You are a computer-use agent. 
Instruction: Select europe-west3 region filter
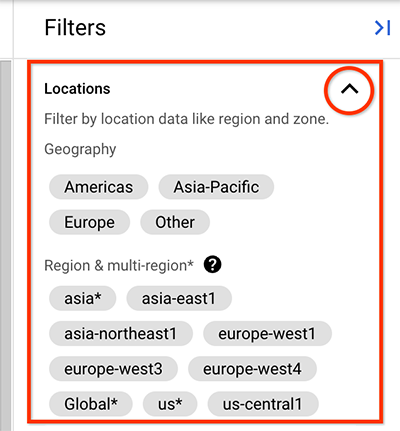(x=113, y=369)
